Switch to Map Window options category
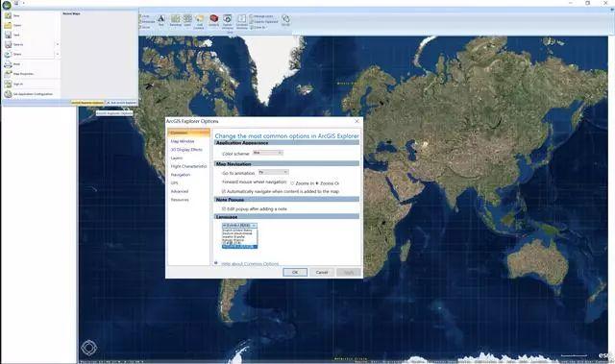Screen dimensions: 615x364 (183, 141)
